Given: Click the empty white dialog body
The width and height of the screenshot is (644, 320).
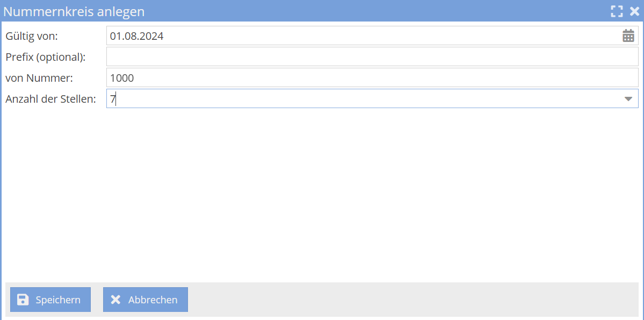Looking at the screenshot, I should 322,194.
